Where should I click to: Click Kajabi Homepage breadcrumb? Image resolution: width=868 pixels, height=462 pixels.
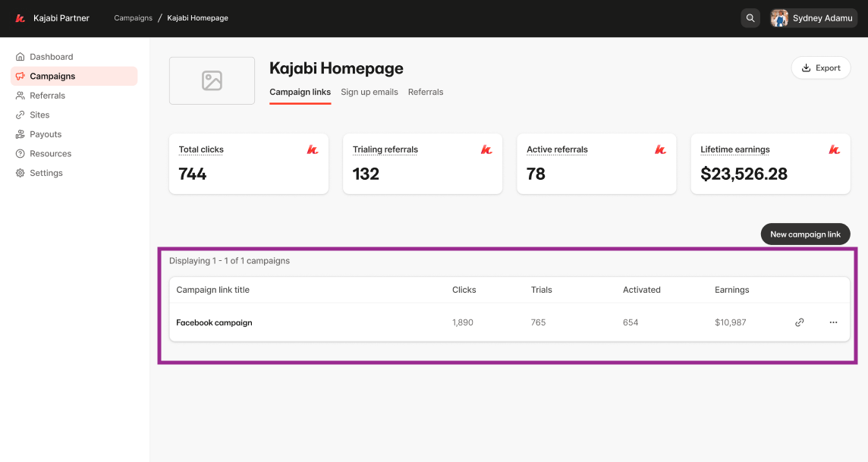(197, 17)
